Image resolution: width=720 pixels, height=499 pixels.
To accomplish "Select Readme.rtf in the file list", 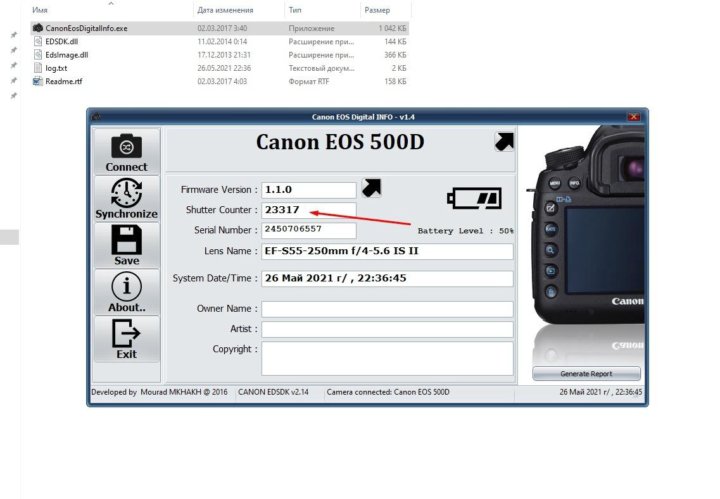I will [67, 81].
